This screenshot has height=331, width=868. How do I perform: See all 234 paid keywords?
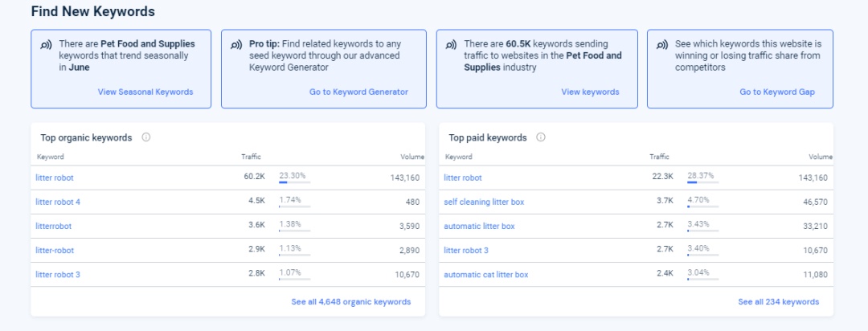tap(778, 302)
